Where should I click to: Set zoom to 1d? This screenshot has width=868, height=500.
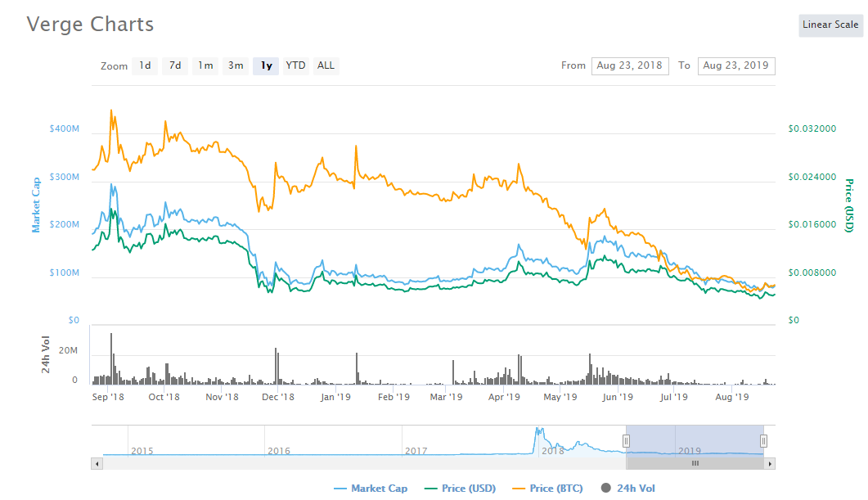click(145, 66)
